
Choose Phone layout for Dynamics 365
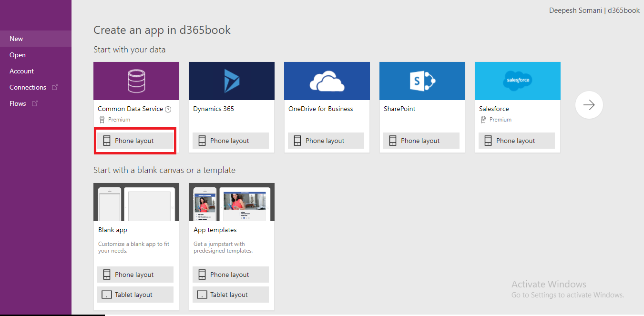tap(231, 141)
